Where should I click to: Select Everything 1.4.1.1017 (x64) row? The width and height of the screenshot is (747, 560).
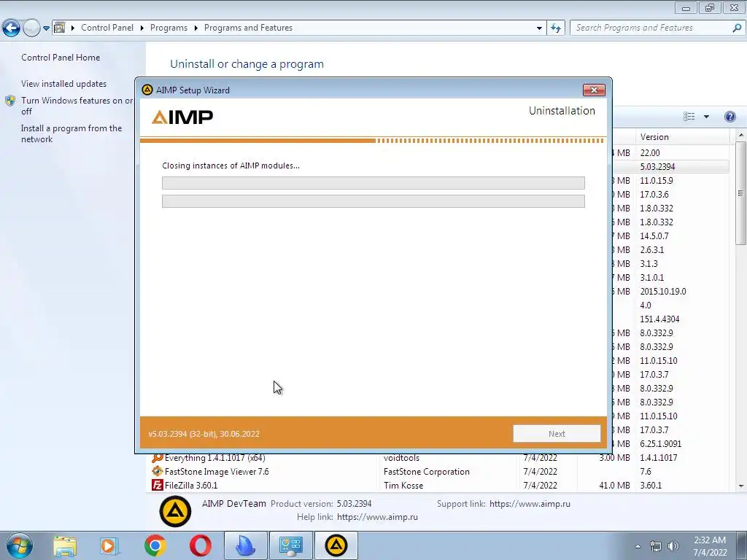pos(438,458)
